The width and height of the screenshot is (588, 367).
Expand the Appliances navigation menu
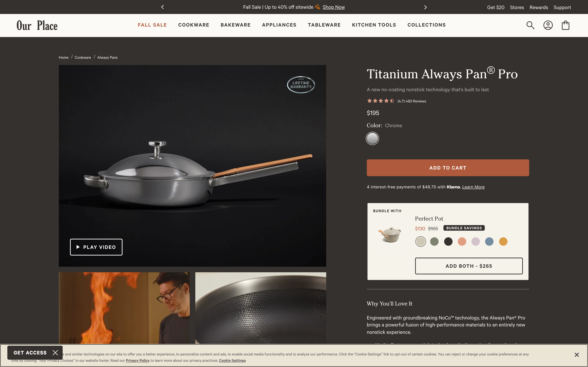coord(279,25)
